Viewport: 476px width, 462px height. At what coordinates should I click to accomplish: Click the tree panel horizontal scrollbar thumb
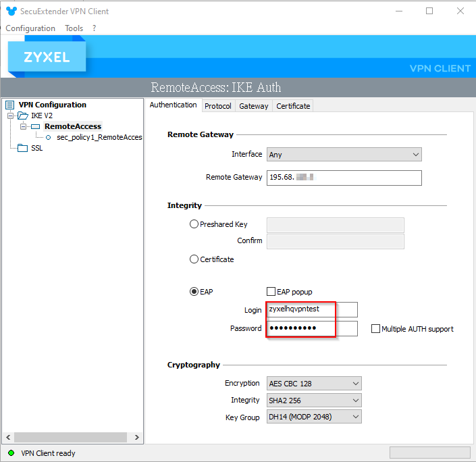pos(70,438)
